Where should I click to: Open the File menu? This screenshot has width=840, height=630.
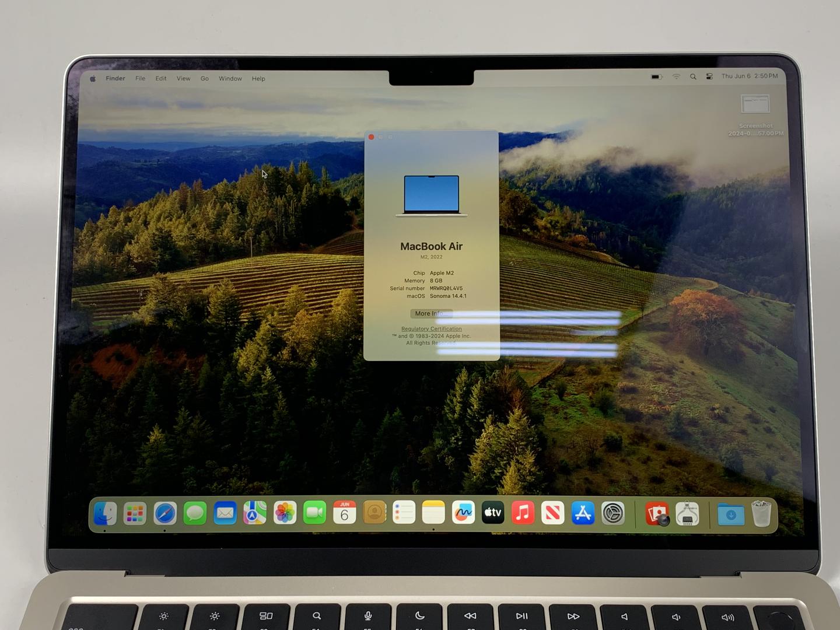(140, 78)
